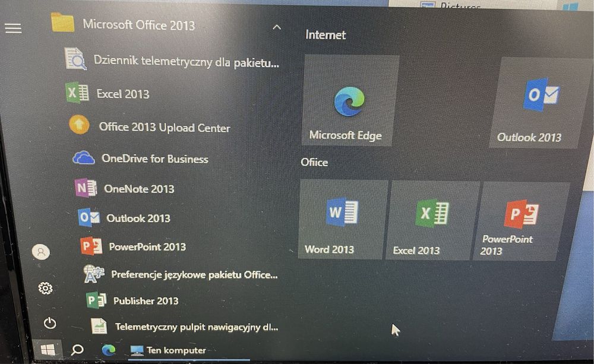
Task: Open the Word 2013 tile
Action: pos(343,219)
